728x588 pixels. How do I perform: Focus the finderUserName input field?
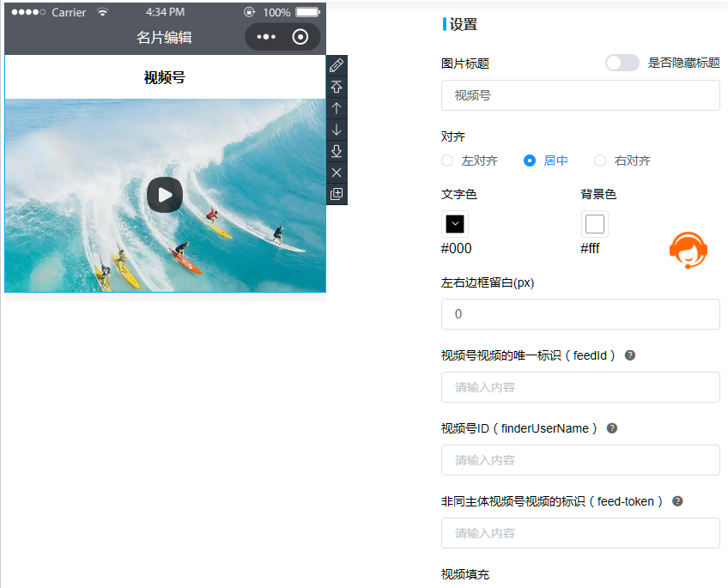pyautogui.click(x=580, y=460)
